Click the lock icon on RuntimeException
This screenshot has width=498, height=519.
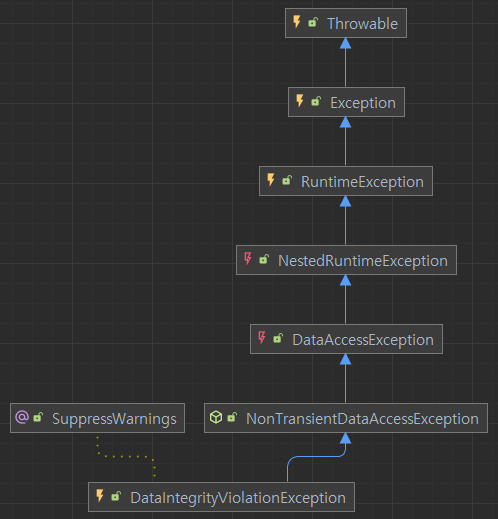287,180
